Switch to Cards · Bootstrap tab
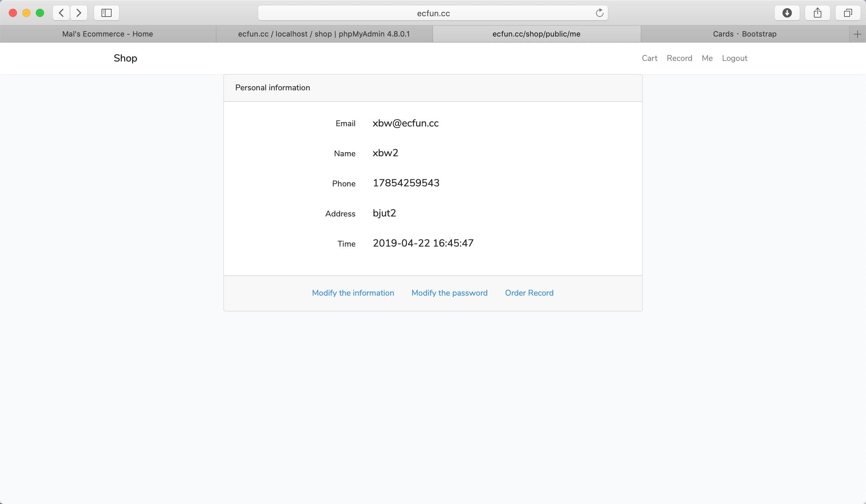The image size is (866, 504). (x=744, y=34)
